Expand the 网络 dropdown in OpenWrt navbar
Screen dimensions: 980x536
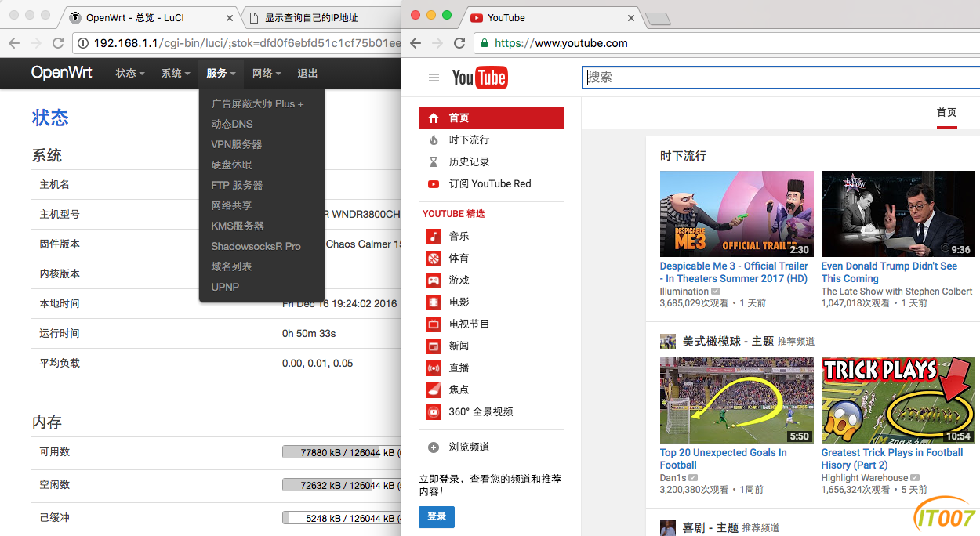coord(267,73)
